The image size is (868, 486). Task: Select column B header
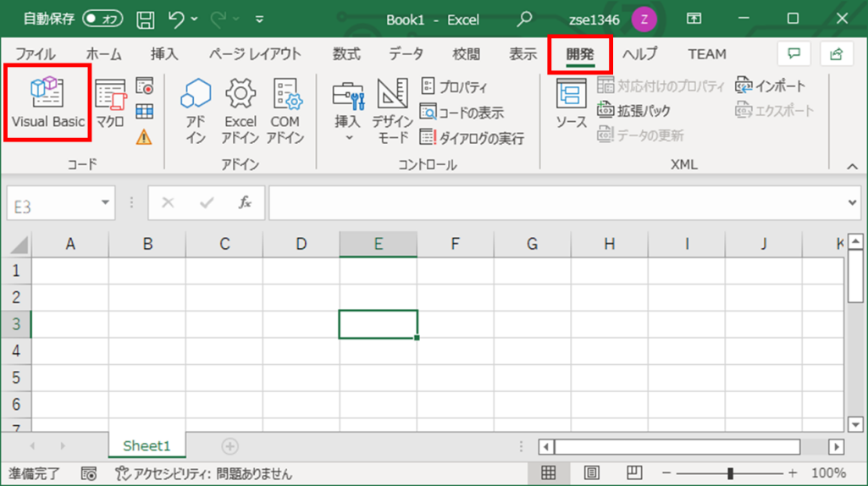point(147,244)
